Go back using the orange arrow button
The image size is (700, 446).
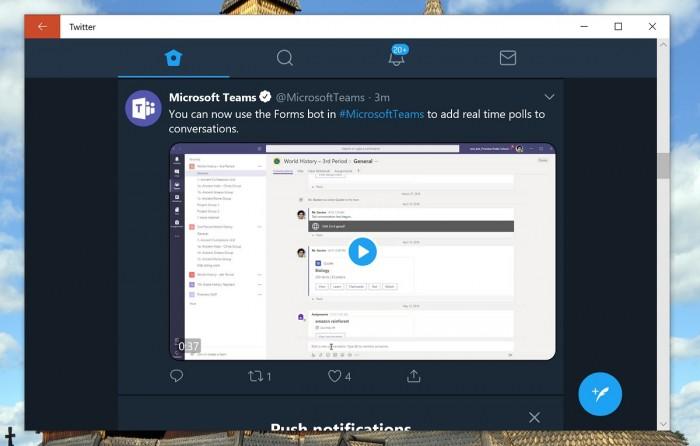[x=42, y=27]
